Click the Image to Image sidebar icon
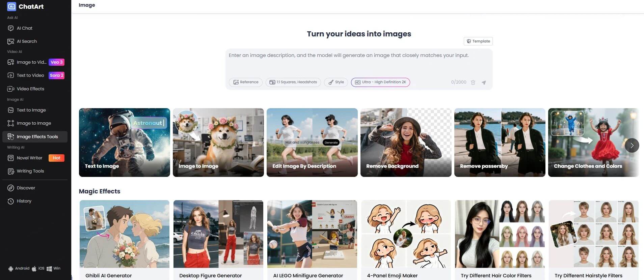Image resolution: width=644 pixels, height=280 pixels. pyautogui.click(x=11, y=123)
